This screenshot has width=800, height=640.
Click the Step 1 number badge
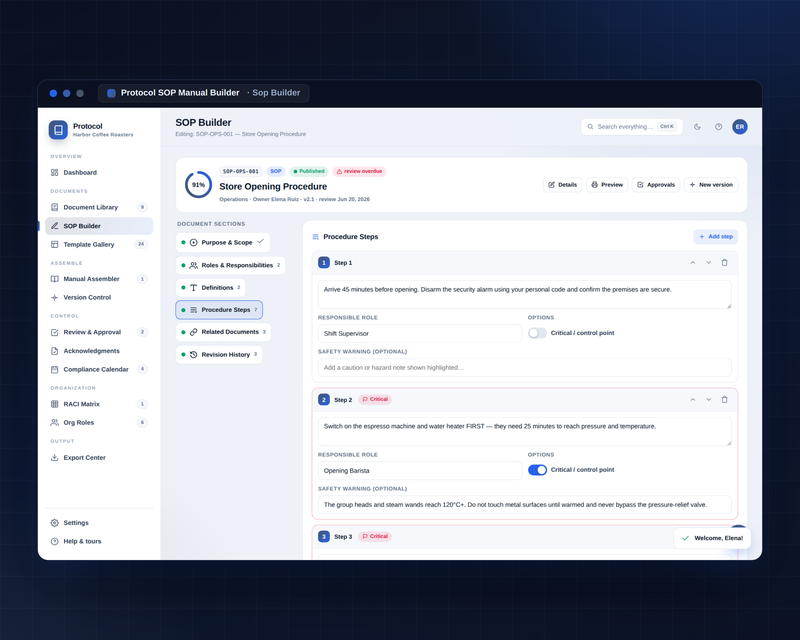click(324, 263)
